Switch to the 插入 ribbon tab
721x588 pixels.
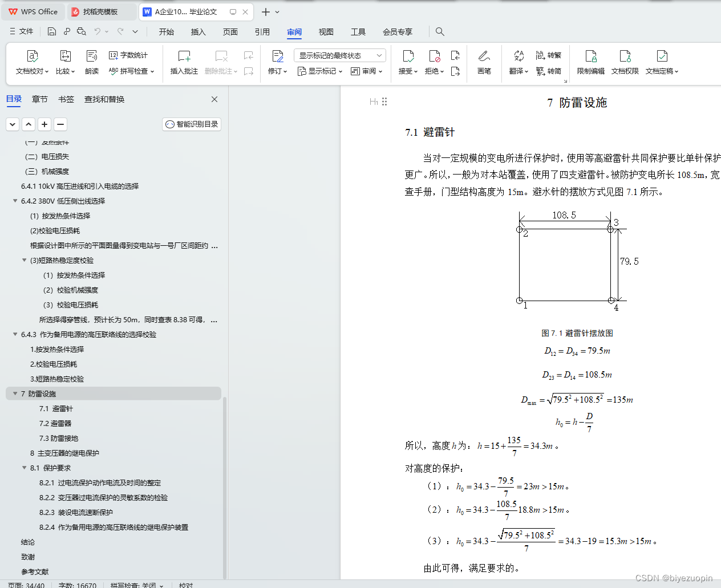(198, 32)
